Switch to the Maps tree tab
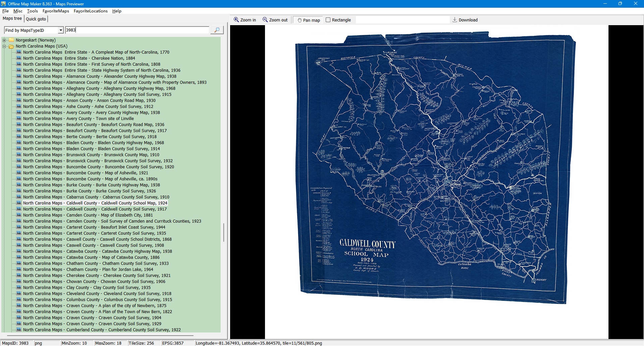The width and height of the screenshot is (644, 346). pos(12,18)
